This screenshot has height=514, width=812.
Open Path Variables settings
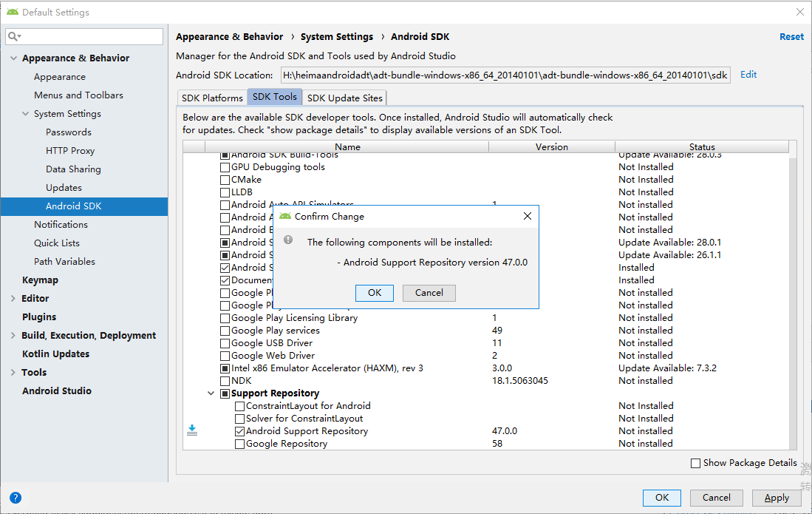click(x=64, y=262)
